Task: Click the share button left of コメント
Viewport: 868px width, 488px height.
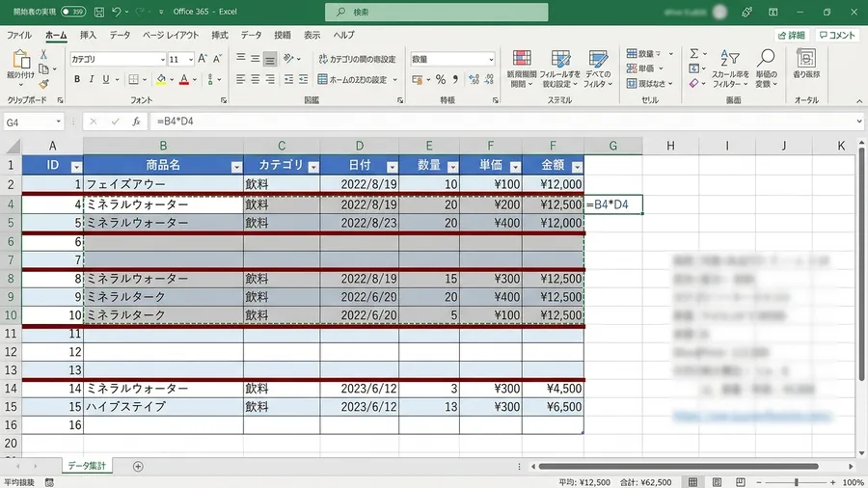Action: 792,35
